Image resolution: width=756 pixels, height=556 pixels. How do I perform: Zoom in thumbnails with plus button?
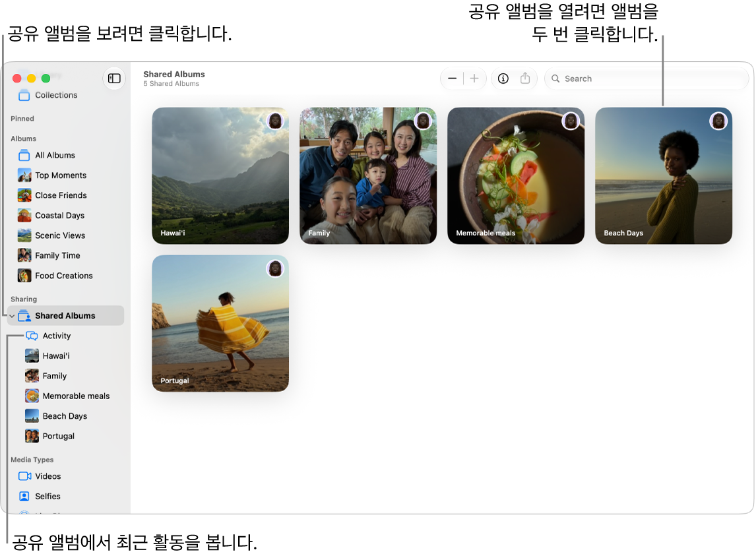click(474, 78)
